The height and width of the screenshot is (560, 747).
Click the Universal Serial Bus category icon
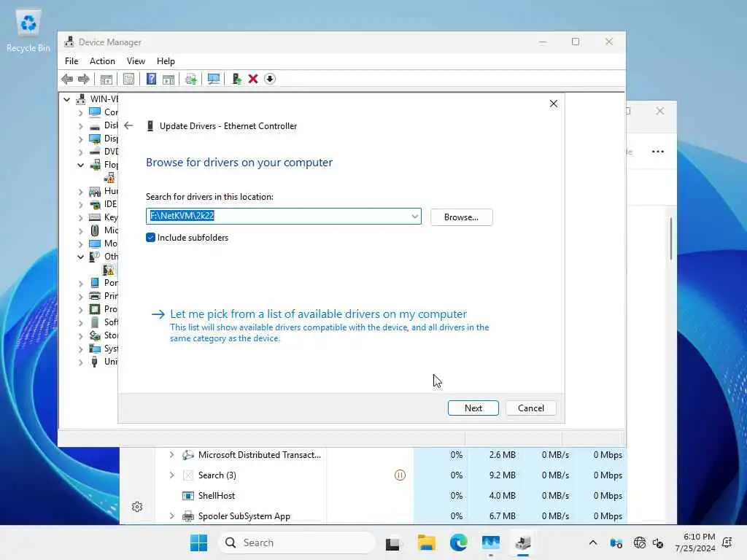95,362
